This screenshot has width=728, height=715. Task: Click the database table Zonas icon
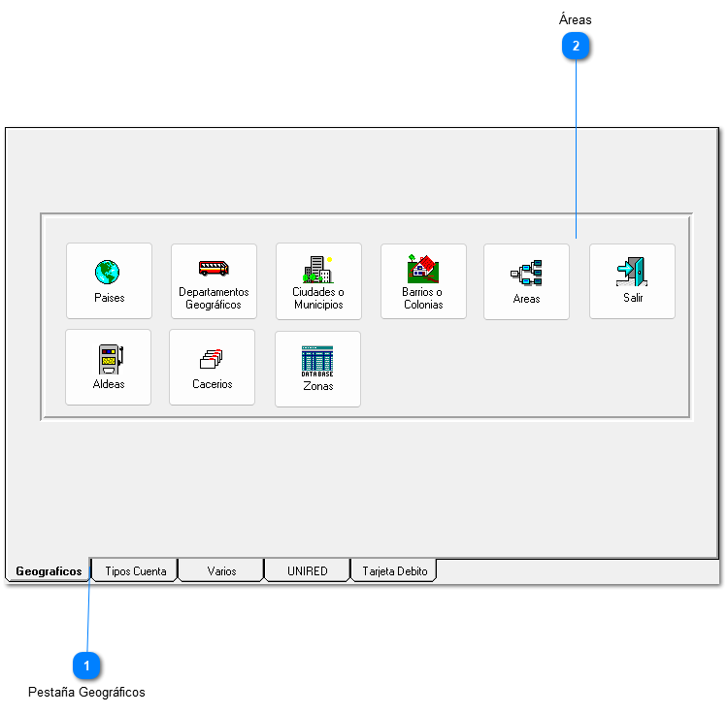pos(317,361)
